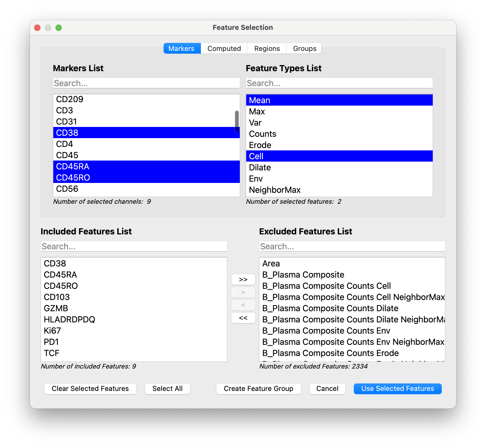Image resolution: width=486 pixels, height=448 pixels.
Task: Click the move-left "<" transfer button
Action: [x=243, y=305]
